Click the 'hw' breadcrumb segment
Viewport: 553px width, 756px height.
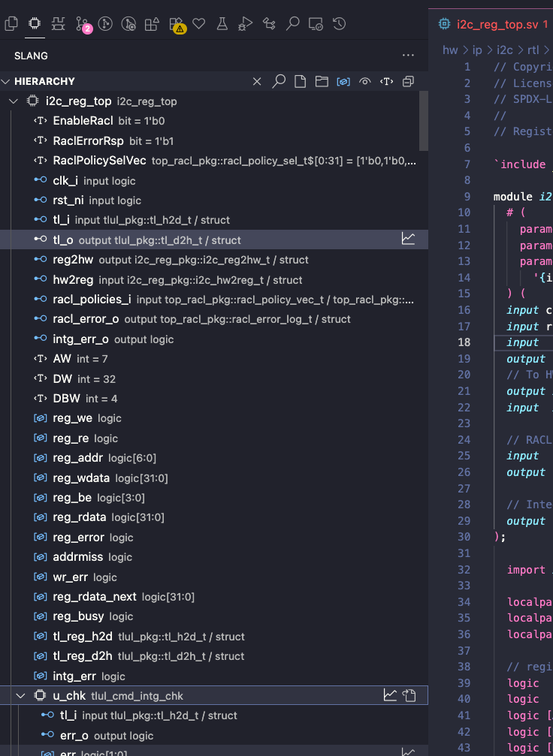(449, 50)
